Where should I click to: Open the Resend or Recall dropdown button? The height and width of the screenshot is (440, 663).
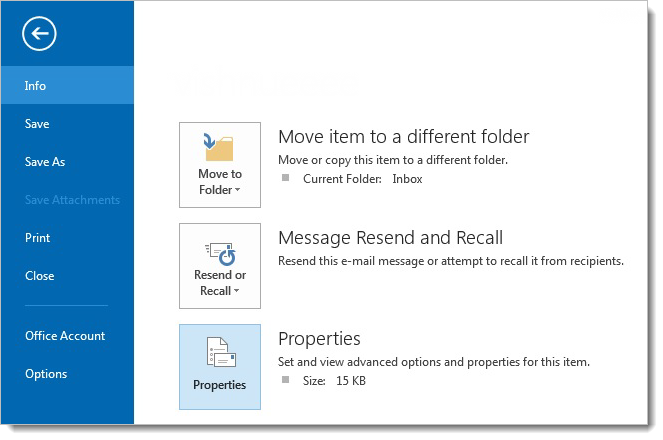[220, 266]
